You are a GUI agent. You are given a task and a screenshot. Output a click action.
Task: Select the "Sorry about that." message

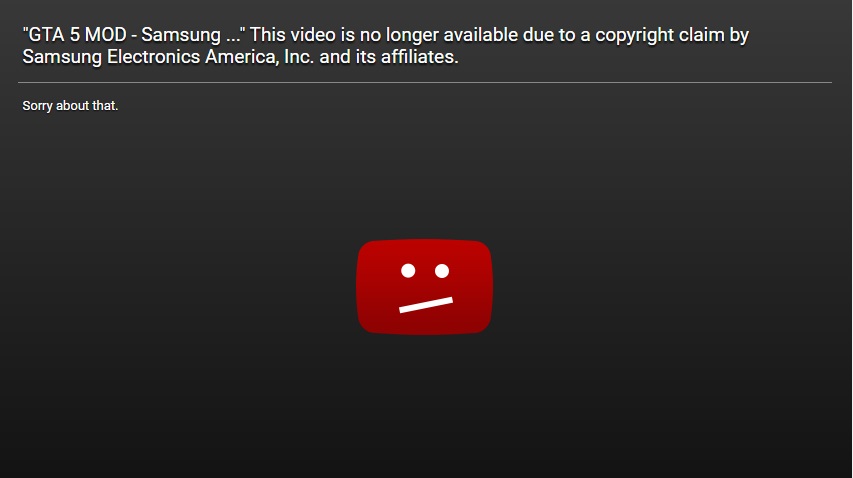(70, 105)
